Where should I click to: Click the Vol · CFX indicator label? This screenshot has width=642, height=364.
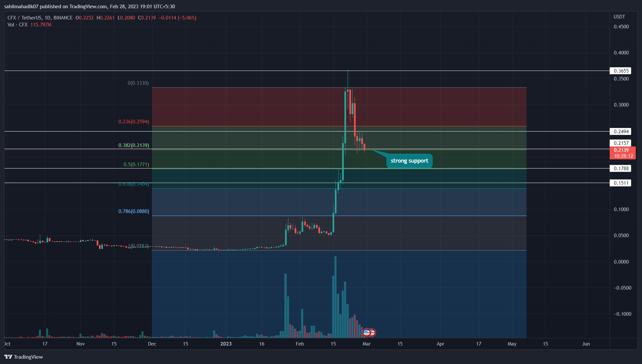click(17, 25)
